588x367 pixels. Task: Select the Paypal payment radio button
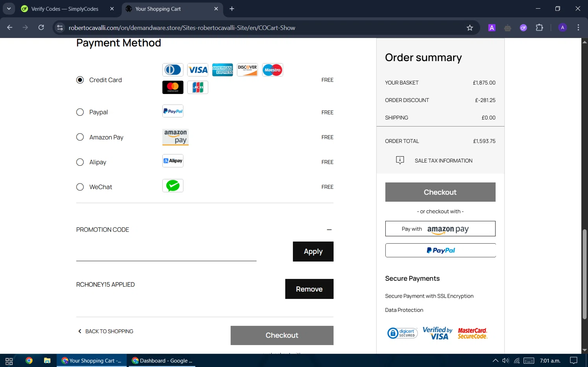pyautogui.click(x=80, y=112)
